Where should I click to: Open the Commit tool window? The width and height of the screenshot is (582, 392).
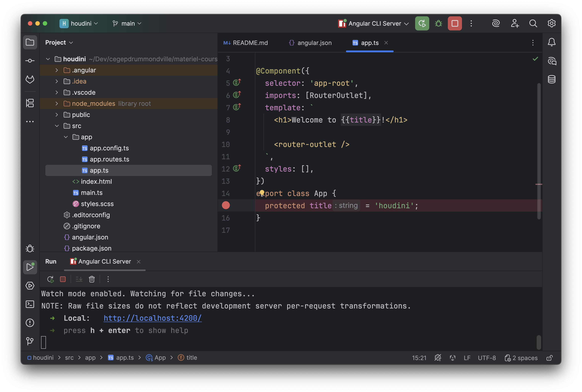coord(30,61)
